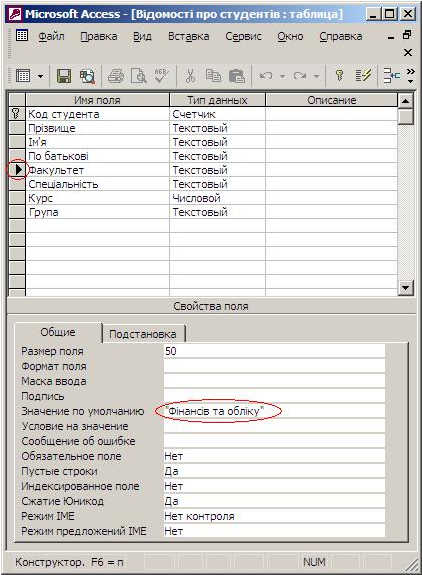
Task: Click the Сжатие Юникод value Да
Action: coord(274,501)
